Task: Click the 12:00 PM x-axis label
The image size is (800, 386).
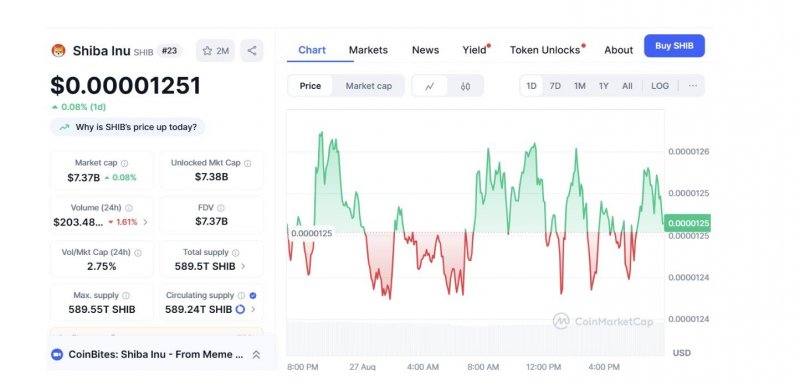Action: click(543, 367)
